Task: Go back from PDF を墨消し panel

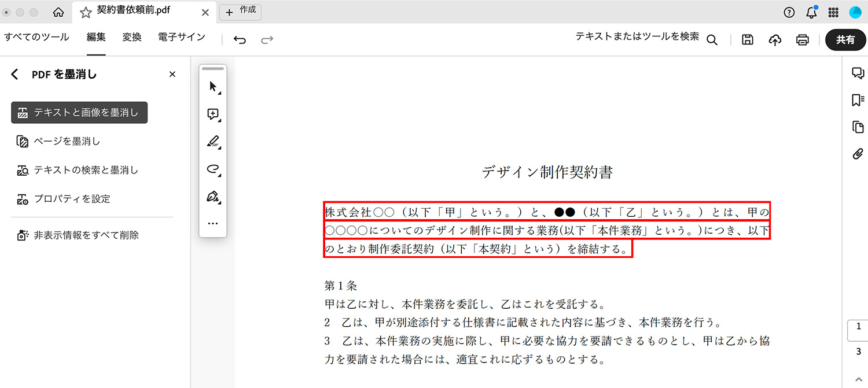Action: (x=15, y=75)
